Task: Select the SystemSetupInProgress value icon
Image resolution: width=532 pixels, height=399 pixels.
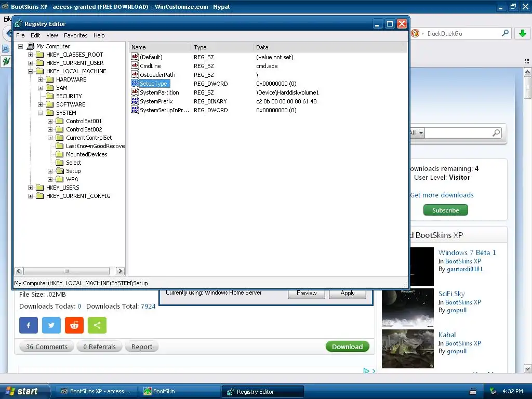Action: click(x=135, y=110)
